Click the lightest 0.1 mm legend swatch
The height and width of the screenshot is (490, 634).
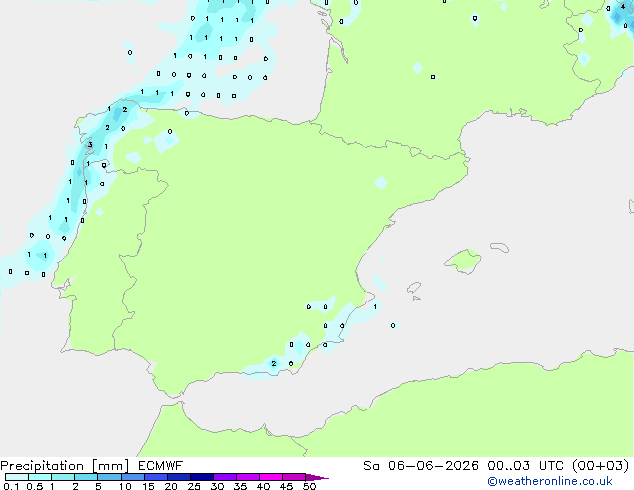[x=17, y=477]
